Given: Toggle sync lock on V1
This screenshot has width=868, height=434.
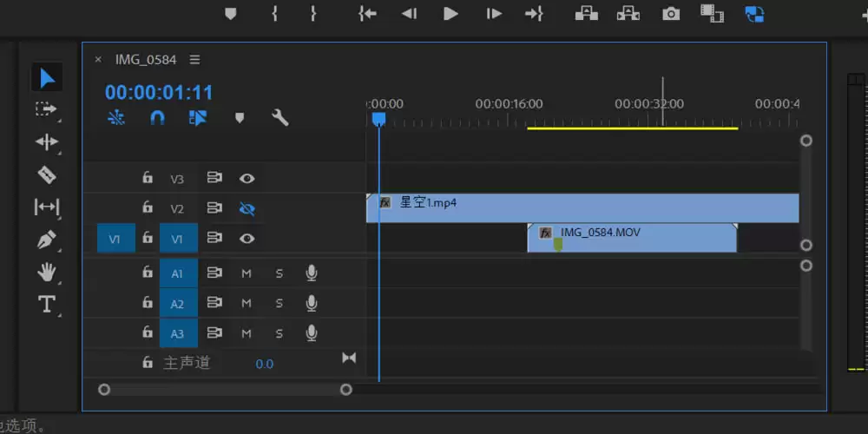Looking at the screenshot, I should [214, 238].
